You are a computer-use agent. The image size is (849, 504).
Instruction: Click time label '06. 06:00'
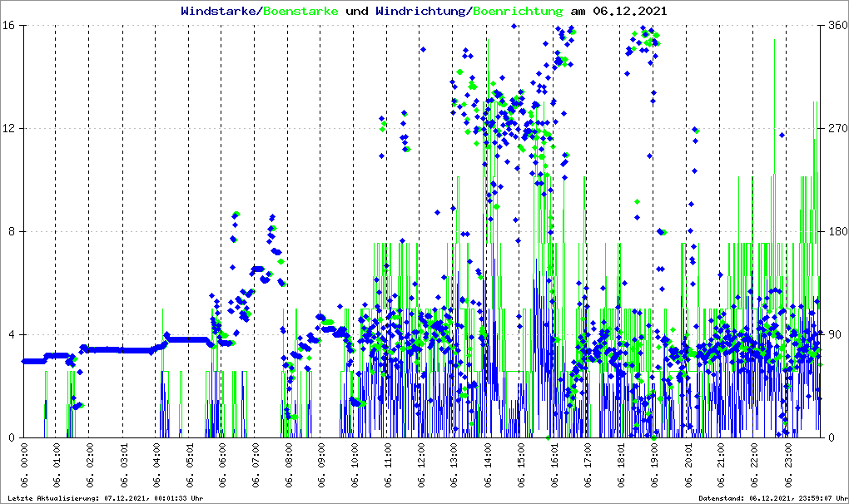(x=222, y=465)
